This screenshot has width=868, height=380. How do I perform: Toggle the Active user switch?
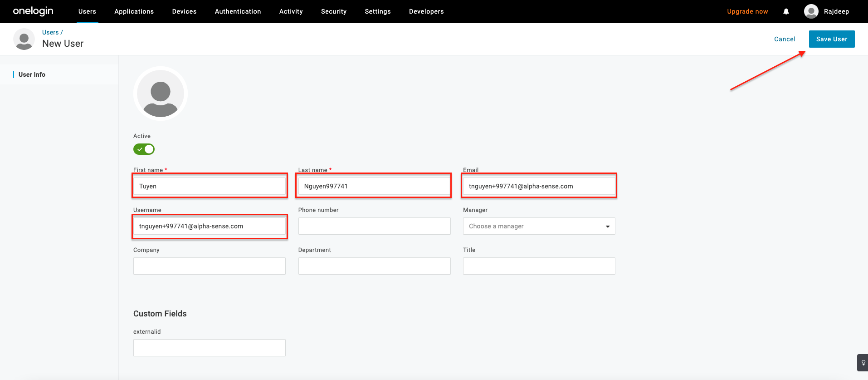(x=144, y=149)
